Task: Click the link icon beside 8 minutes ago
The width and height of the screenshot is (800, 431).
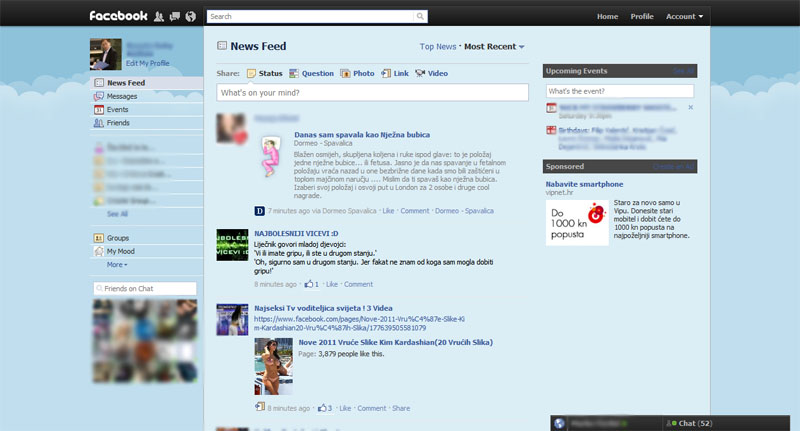Action: [x=260, y=407]
